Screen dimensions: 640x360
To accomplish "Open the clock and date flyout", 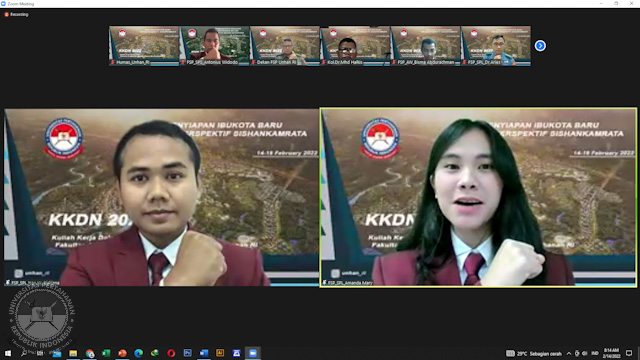I will click(x=611, y=353).
